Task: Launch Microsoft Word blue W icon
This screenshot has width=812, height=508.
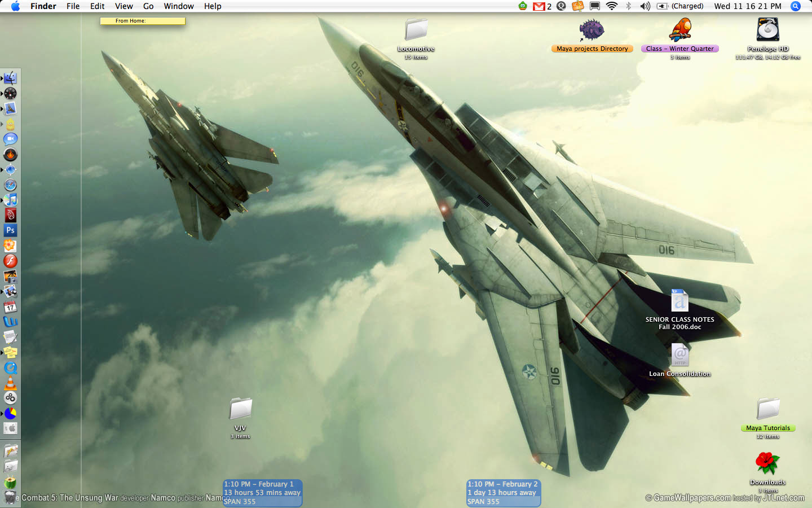Action: pyautogui.click(x=10, y=322)
